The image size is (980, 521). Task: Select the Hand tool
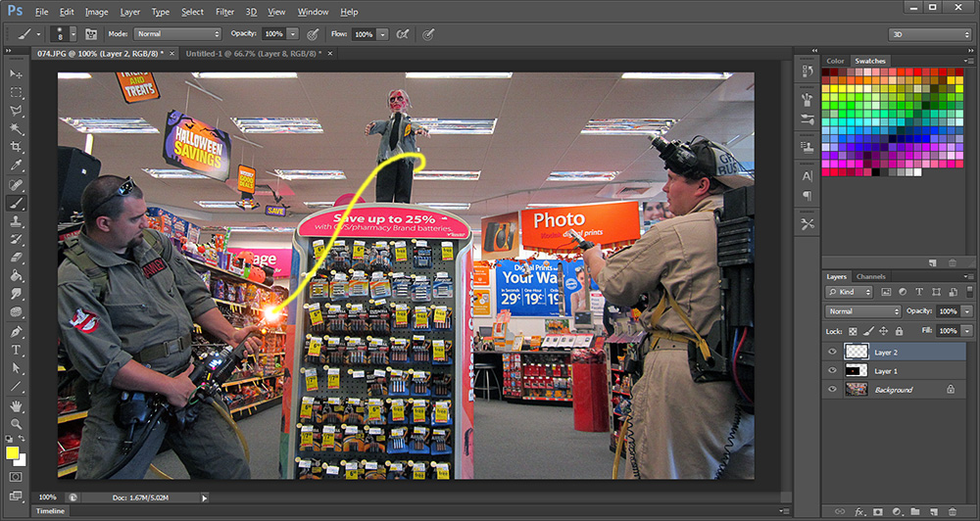coord(17,404)
